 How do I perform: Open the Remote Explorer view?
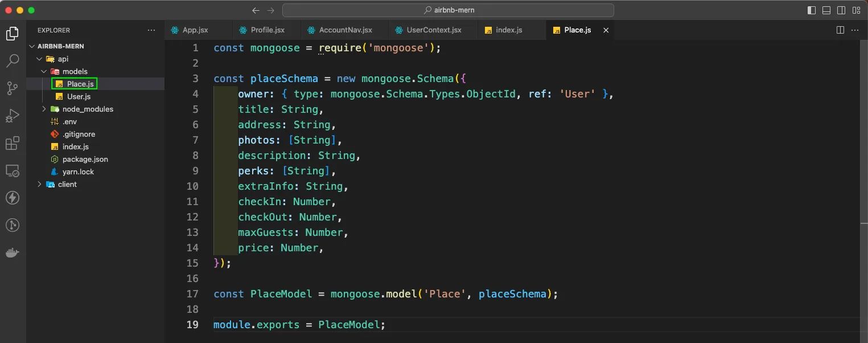tap(13, 170)
